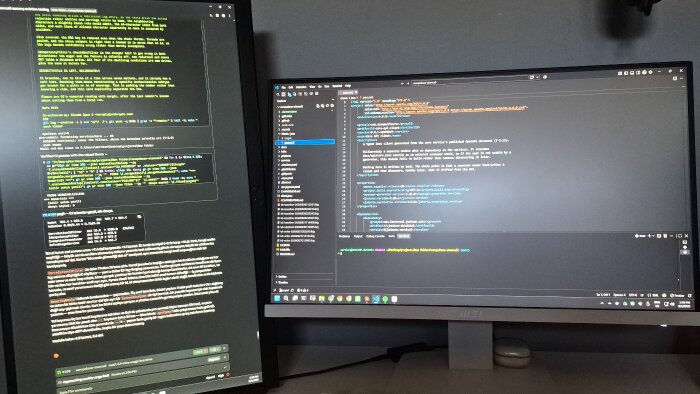The image size is (700, 394).
Task: Open the Help menu in VS Code
Action: click(348, 86)
